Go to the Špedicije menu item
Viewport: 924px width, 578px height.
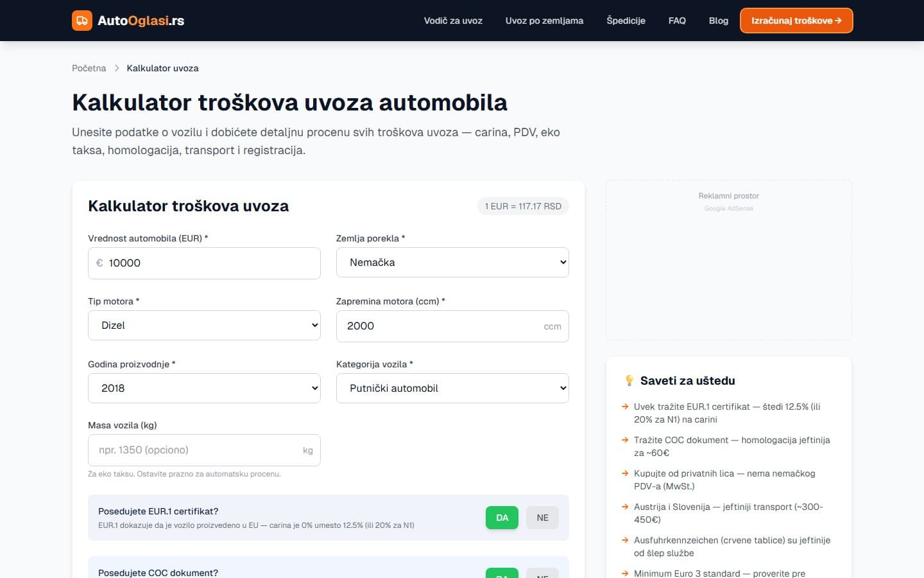click(x=626, y=21)
